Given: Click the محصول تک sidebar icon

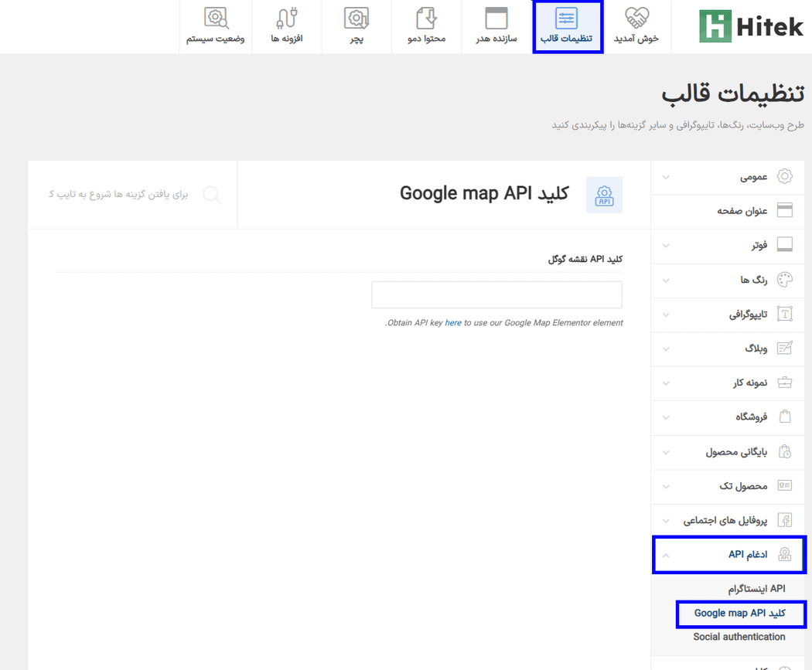Looking at the screenshot, I should point(785,485).
